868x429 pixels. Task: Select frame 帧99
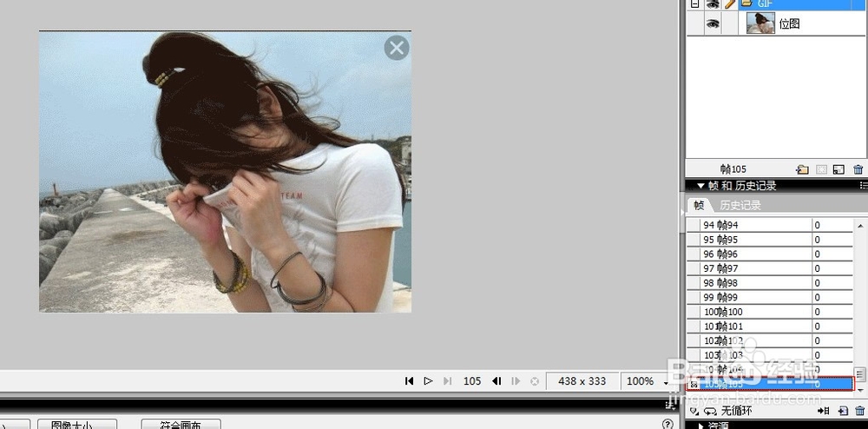(x=769, y=297)
